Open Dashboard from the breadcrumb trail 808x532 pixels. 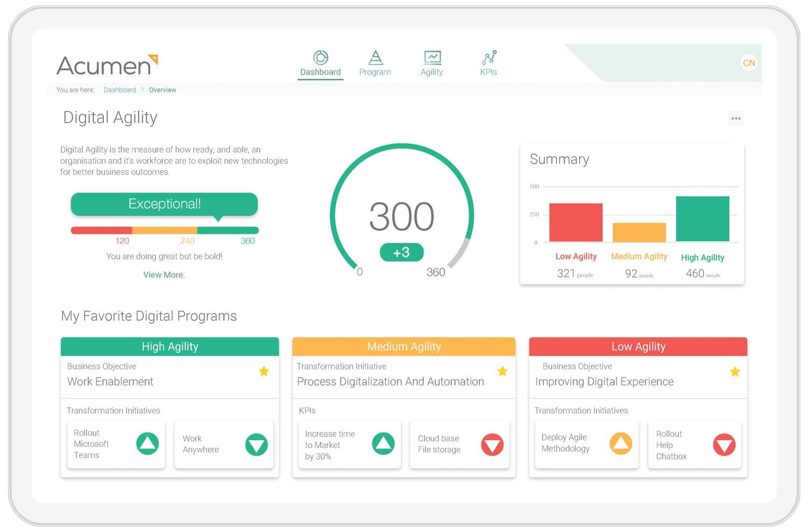coord(120,90)
